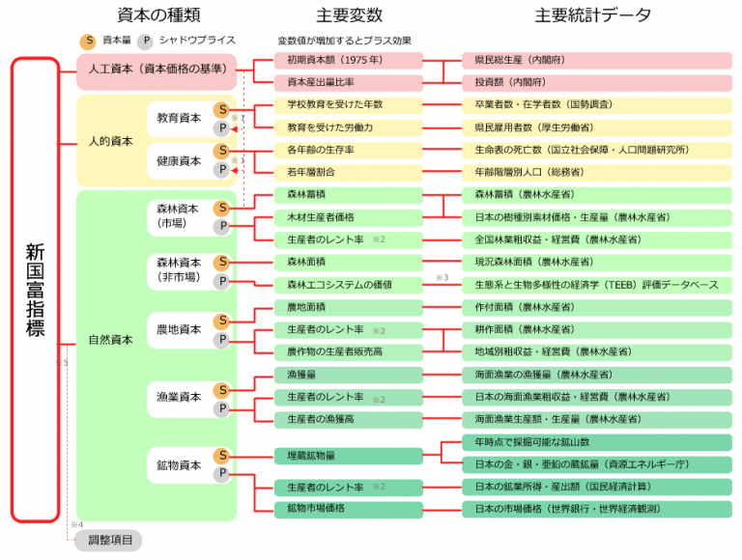Click the S circle of 森林資本(非市場)

221,262
